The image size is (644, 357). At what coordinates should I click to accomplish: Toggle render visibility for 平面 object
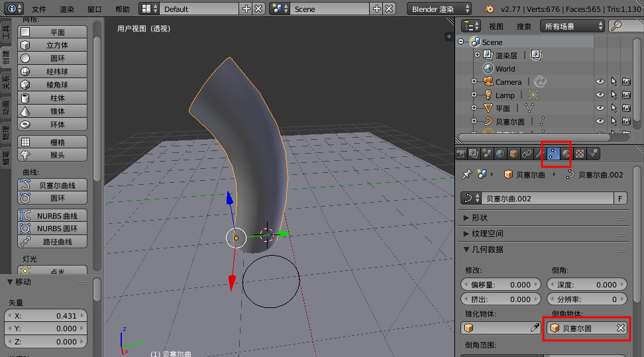(x=626, y=109)
